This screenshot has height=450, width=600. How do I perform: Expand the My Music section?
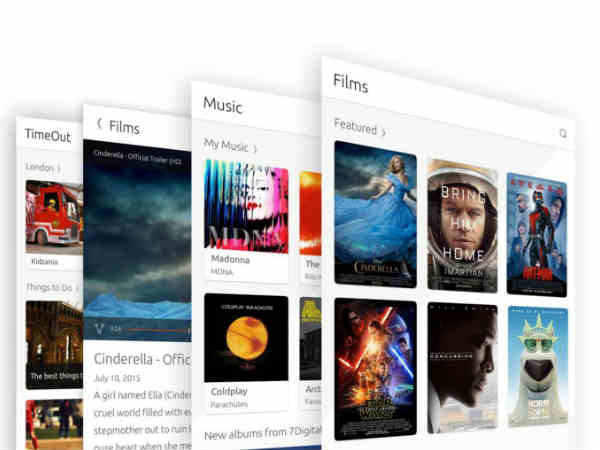pos(255,148)
